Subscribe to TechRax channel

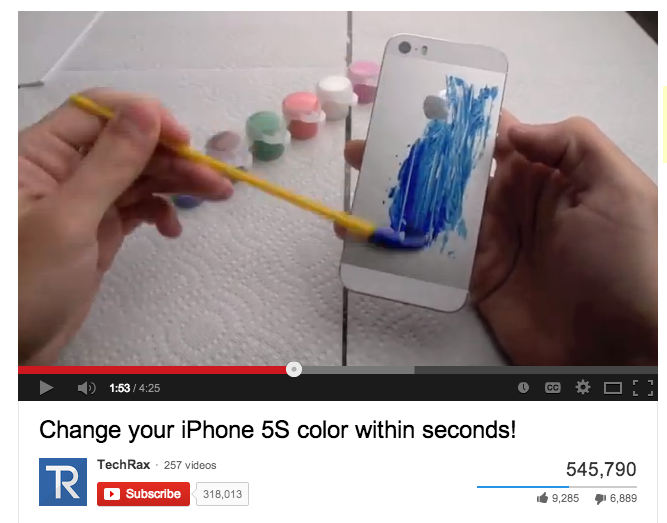click(143, 494)
